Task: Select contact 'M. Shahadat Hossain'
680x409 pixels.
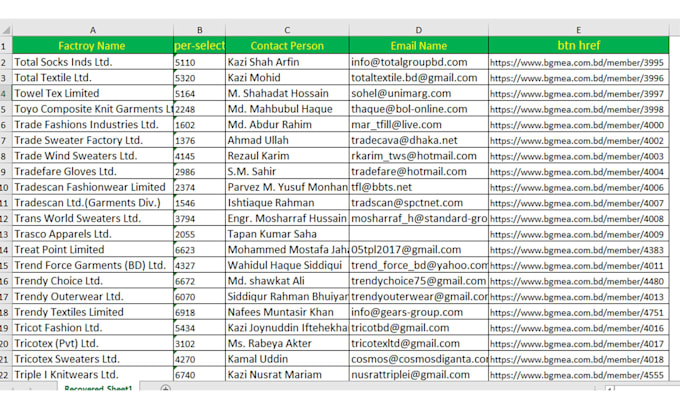Action: click(287, 93)
